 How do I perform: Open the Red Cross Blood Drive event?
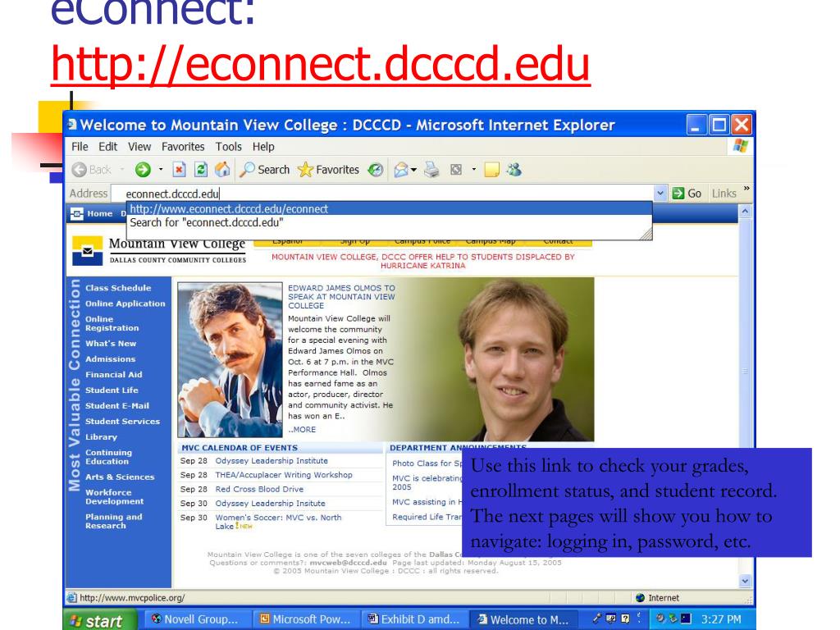click(259, 489)
